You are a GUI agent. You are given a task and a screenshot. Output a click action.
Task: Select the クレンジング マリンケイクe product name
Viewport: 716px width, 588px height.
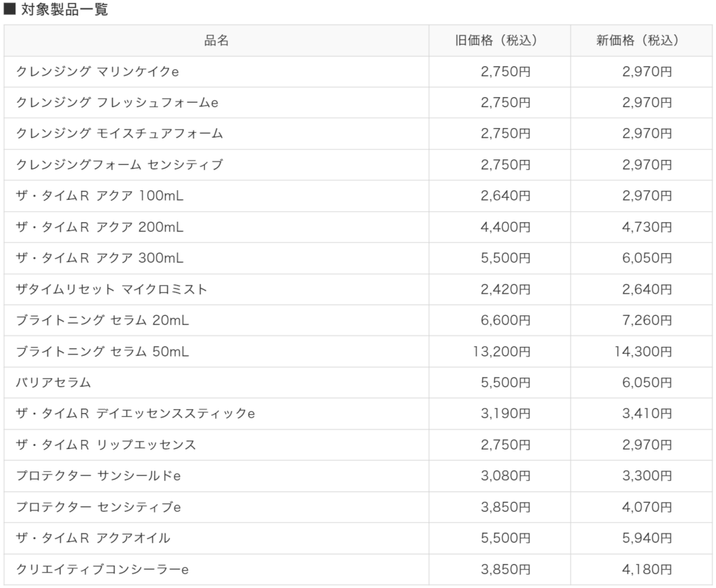pyautogui.click(x=98, y=71)
